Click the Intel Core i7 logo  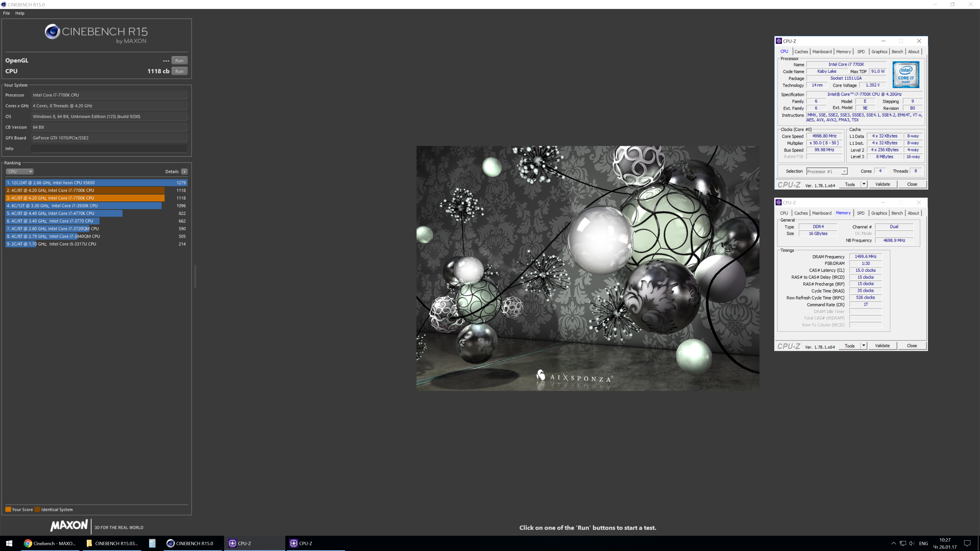tap(905, 75)
